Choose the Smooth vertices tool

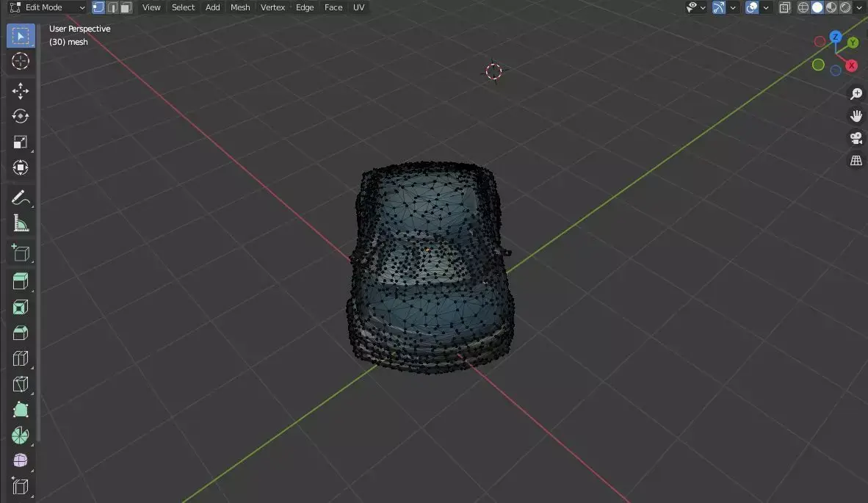(x=21, y=461)
